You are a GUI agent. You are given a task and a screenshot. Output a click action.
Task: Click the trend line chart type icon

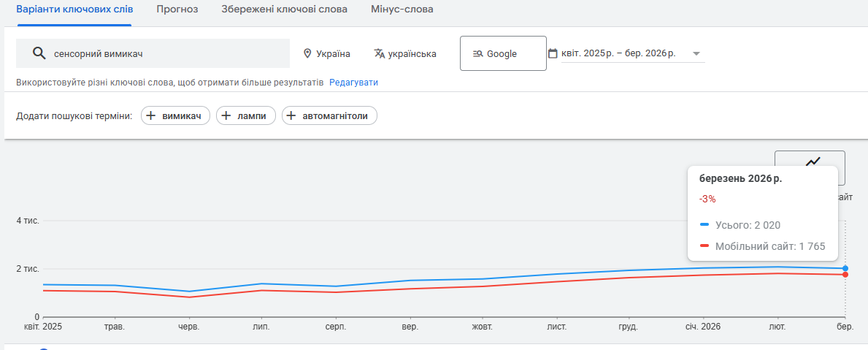pos(813,161)
